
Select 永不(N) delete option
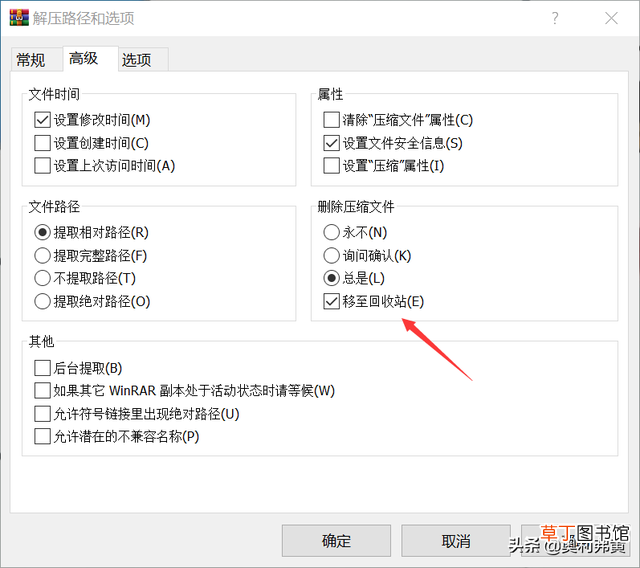[x=331, y=233]
